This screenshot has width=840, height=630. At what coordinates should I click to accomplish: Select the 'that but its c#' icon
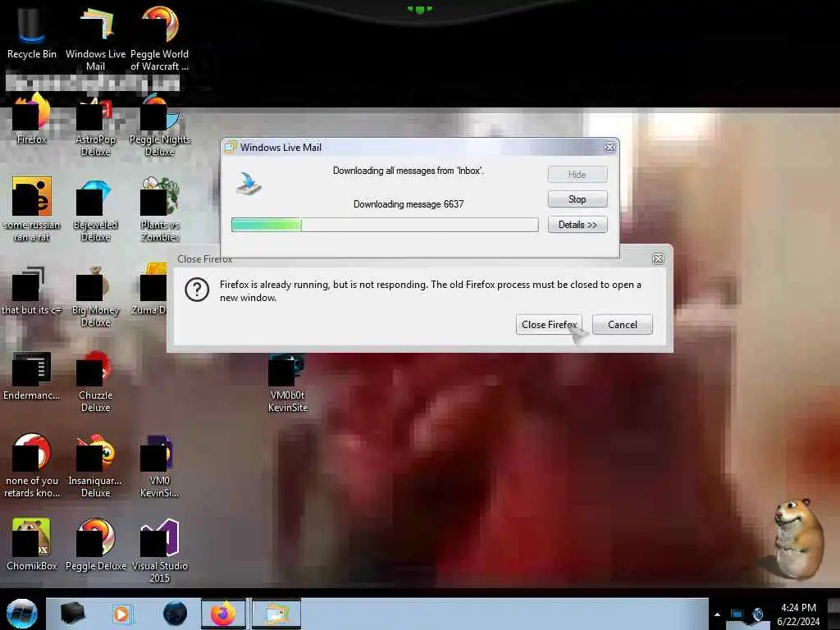(x=31, y=290)
